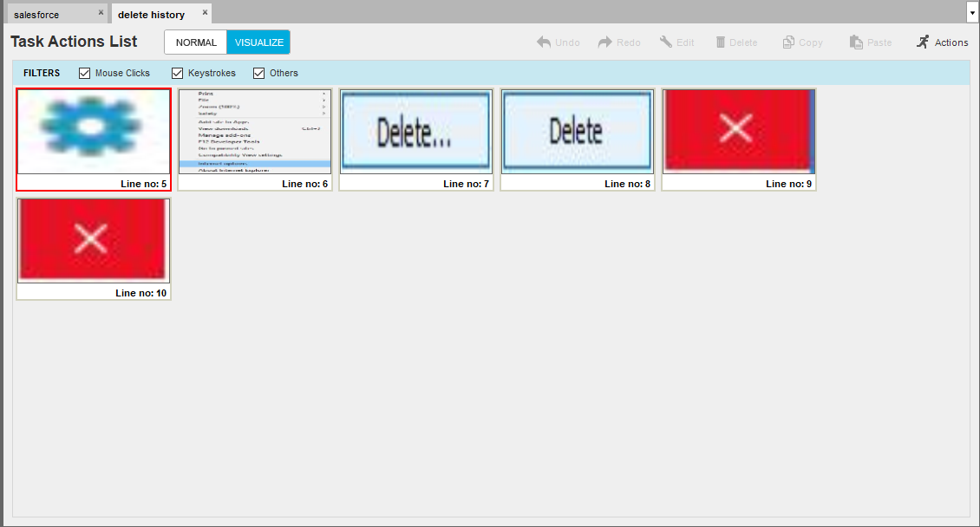
Task: Select the Delete thumbnail for Line no: 8
Action: [x=577, y=132]
